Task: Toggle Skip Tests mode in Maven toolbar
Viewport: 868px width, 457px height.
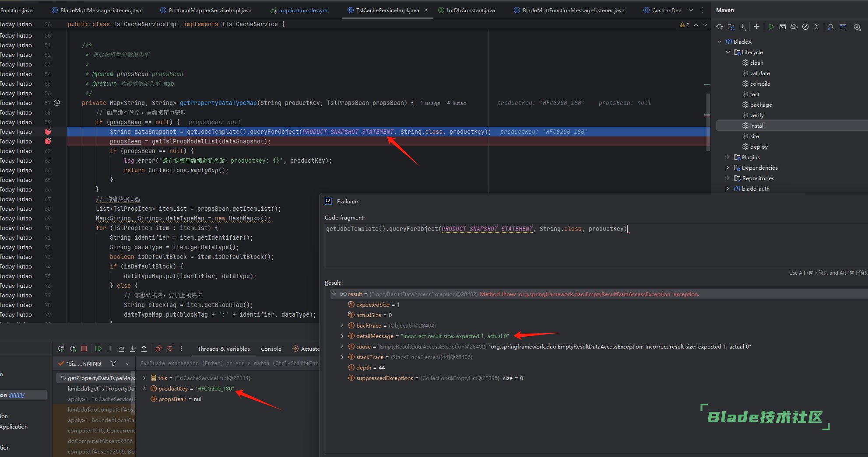Action: tap(805, 27)
